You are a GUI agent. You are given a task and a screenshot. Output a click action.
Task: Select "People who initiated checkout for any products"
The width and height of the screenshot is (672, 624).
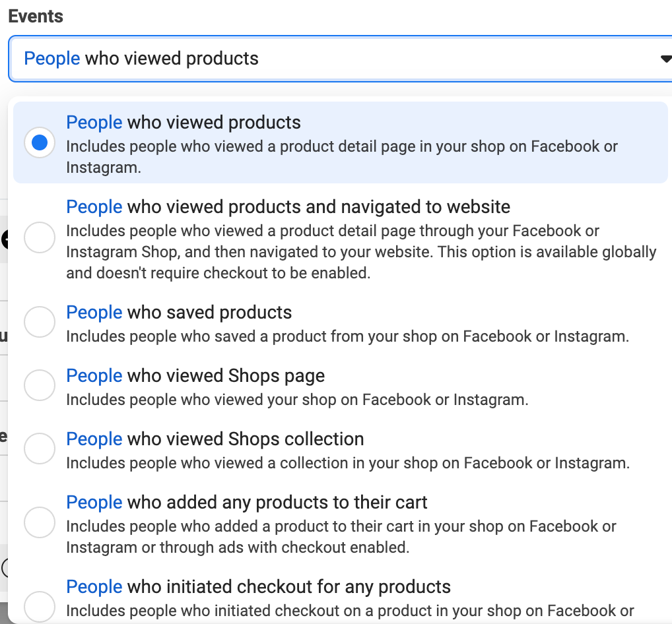[40, 607]
